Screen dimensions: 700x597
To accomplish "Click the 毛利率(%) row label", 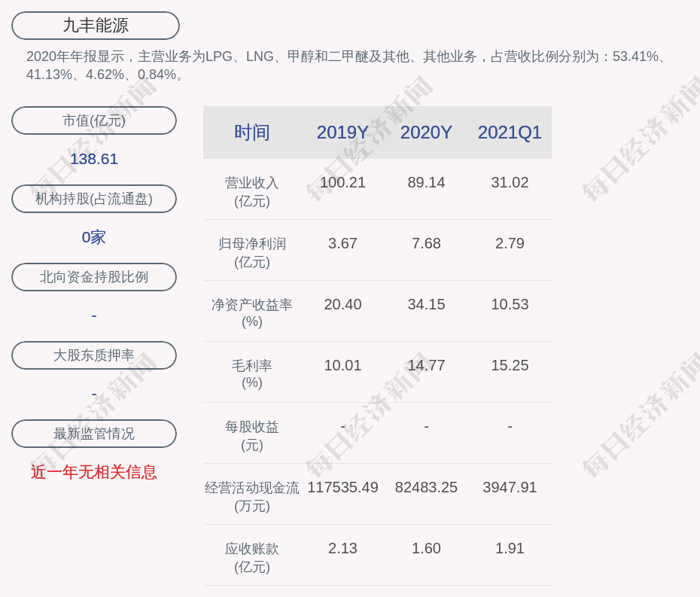I will (252, 374).
